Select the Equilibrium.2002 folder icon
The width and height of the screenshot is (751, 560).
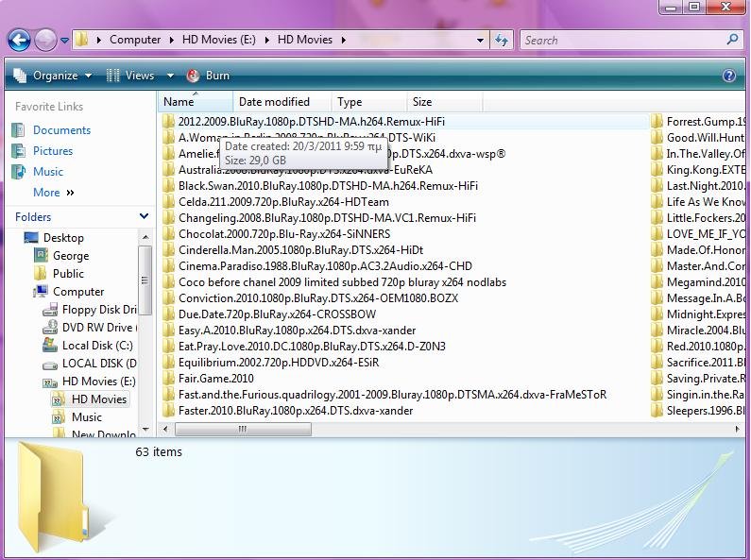[168, 363]
